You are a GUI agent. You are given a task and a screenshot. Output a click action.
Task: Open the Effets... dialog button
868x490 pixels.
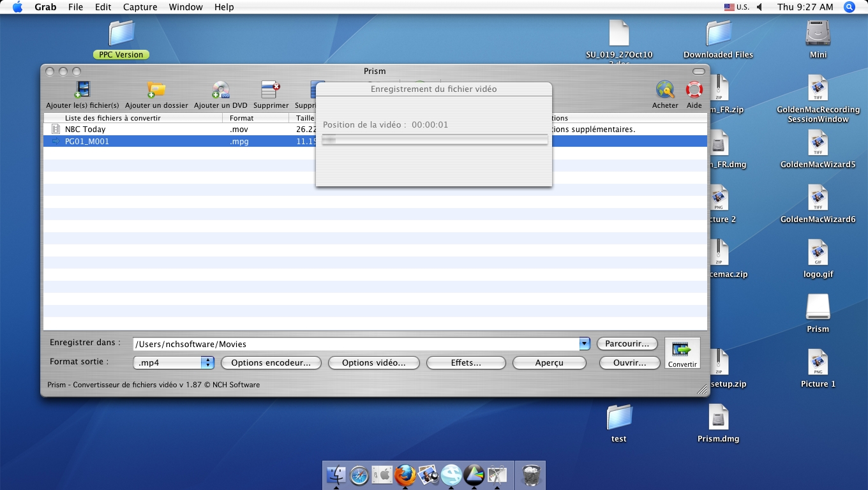coord(466,362)
